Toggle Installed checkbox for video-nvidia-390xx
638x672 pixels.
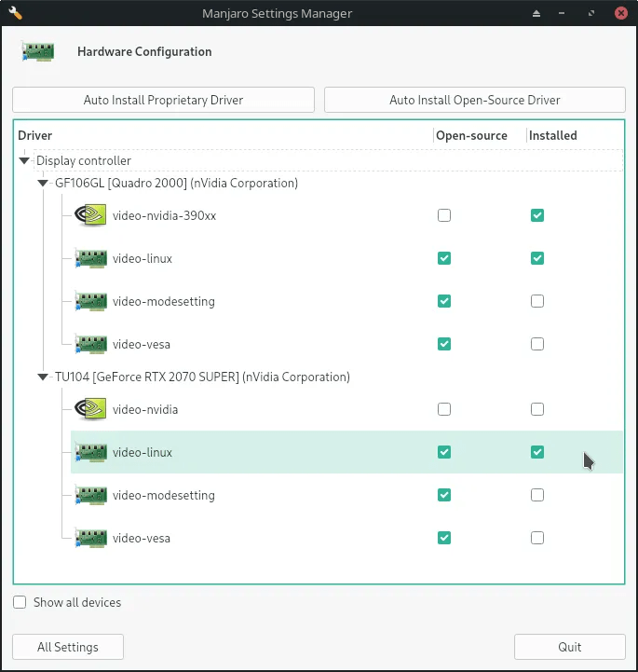[x=537, y=215]
